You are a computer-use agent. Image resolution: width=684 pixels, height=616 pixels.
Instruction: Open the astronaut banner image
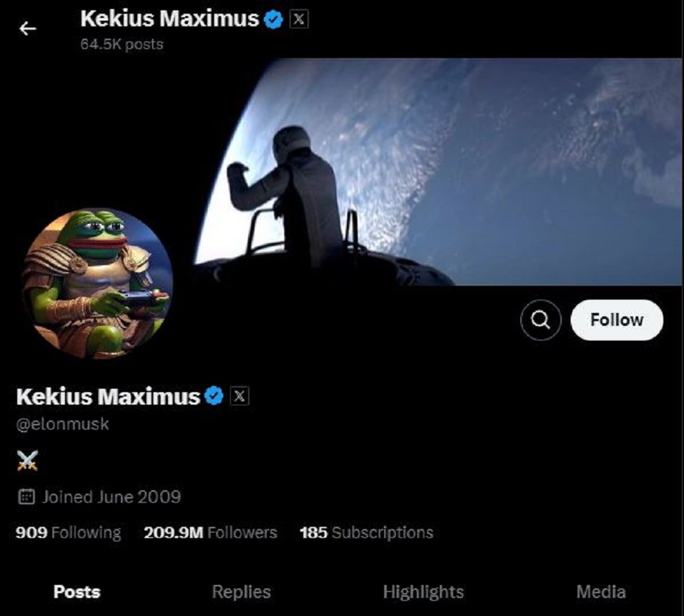point(436,172)
